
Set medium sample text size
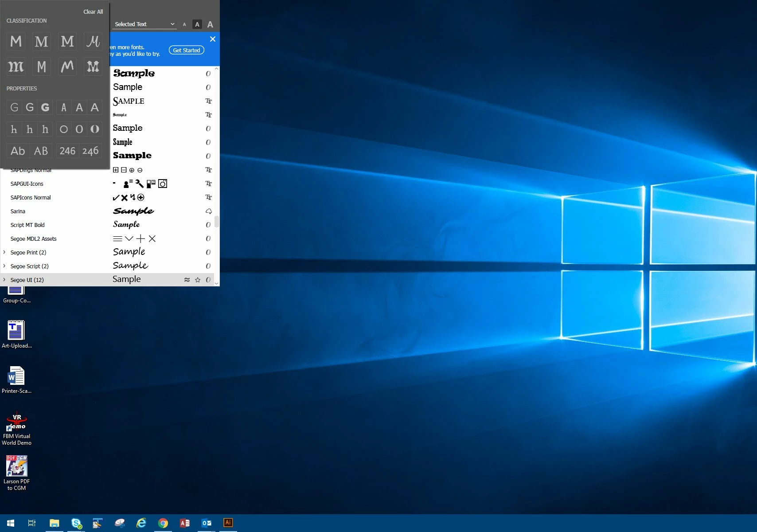point(197,24)
